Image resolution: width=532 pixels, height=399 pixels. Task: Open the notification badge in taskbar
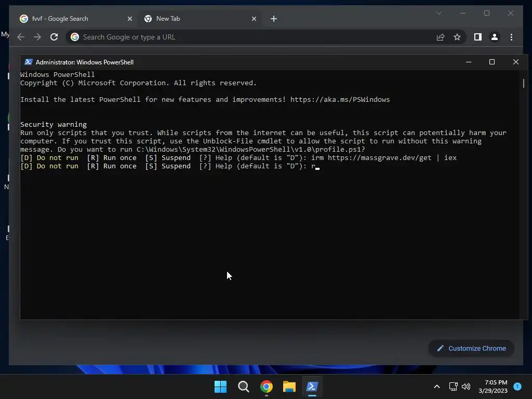point(517,387)
